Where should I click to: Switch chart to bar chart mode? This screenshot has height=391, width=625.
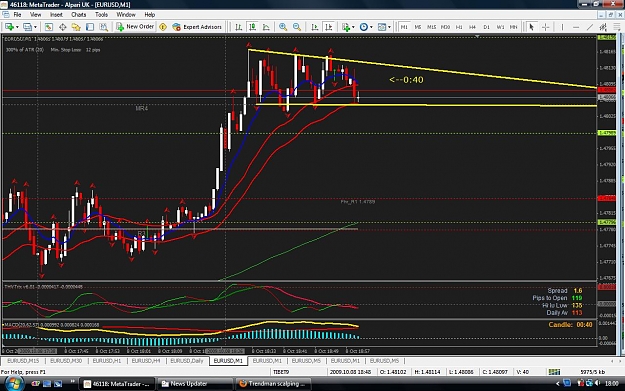pos(238,27)
